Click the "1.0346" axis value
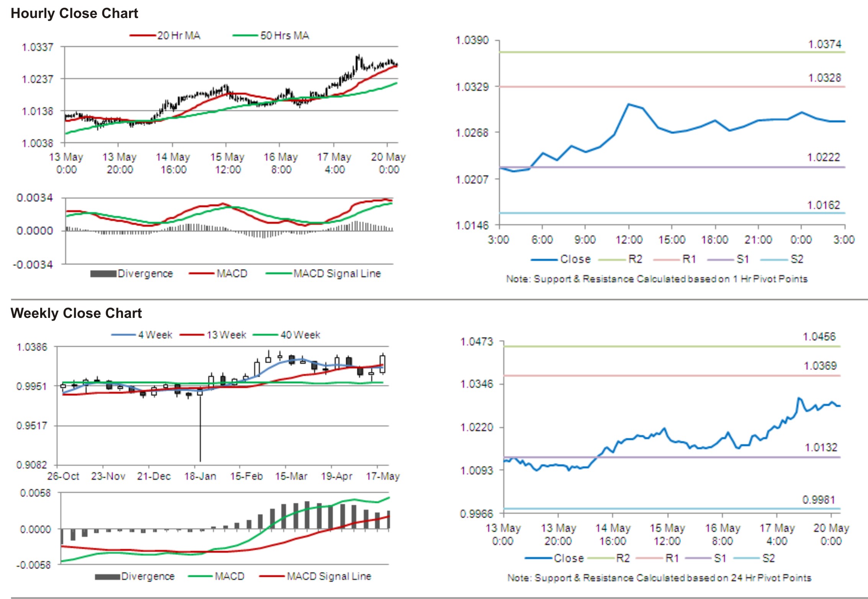Viewport: 868px width, 599px height. pos(477,384)
